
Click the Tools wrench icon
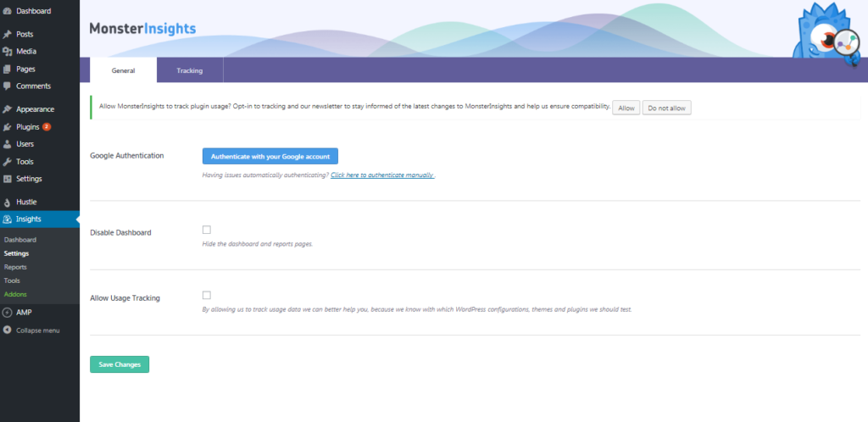(7, 162)
